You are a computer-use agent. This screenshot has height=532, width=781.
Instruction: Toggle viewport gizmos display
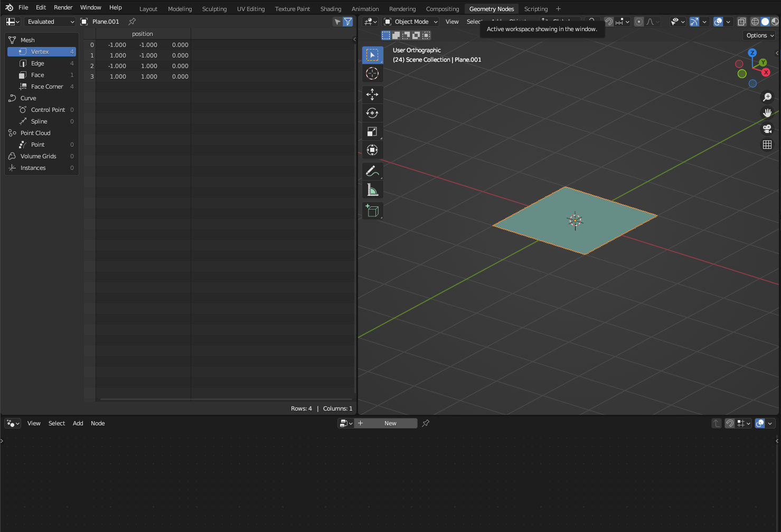[x=694, y=22]
